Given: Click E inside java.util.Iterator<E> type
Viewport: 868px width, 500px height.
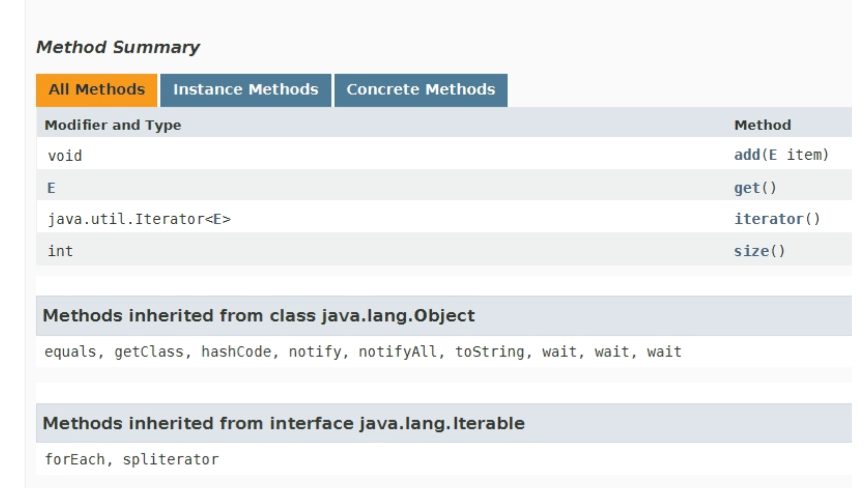Looking at the screenshot, I should (218, 219).
